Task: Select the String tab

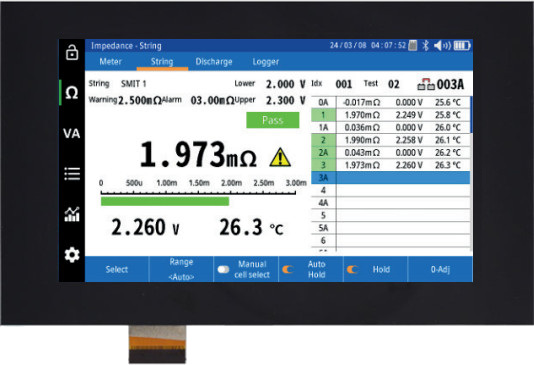Action: [162, 62]
